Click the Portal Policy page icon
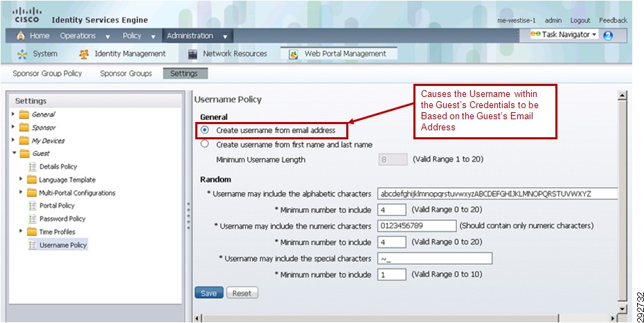Screen dimensions: 644x323 coord(32,205)
